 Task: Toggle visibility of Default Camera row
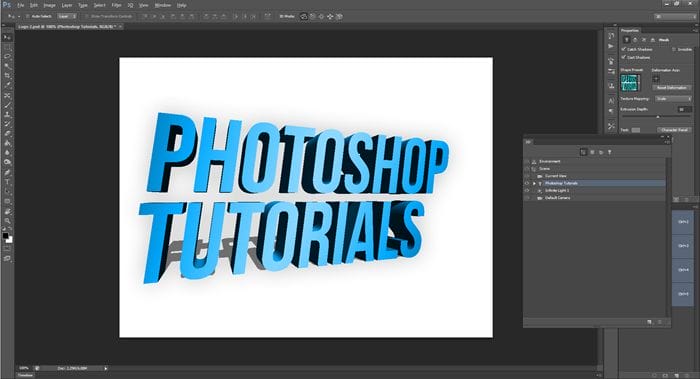point(527,197)
